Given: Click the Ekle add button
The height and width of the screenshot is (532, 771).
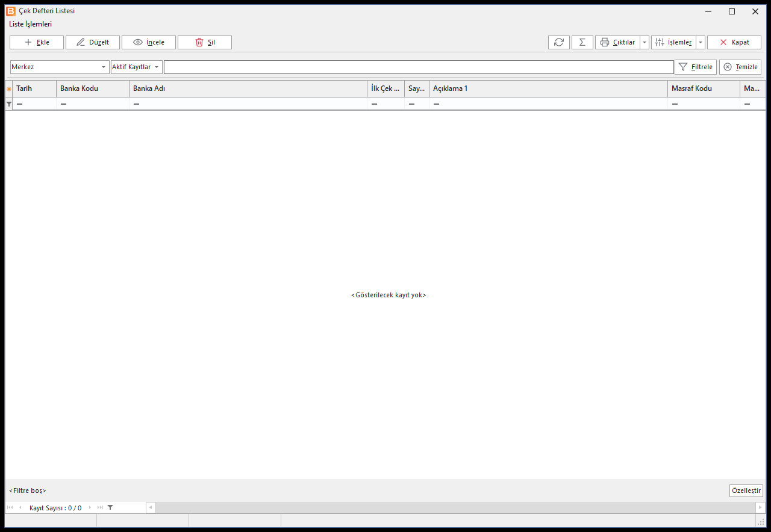Looking at the screenshot, I should coord(37,42).
